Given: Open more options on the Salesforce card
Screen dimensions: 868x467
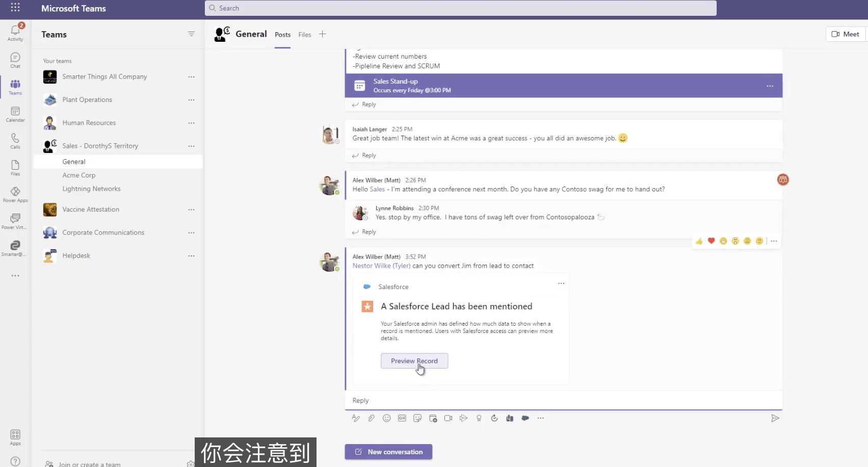Looking at the screenshot, I should pyautogui.click(x=561, y=283).
